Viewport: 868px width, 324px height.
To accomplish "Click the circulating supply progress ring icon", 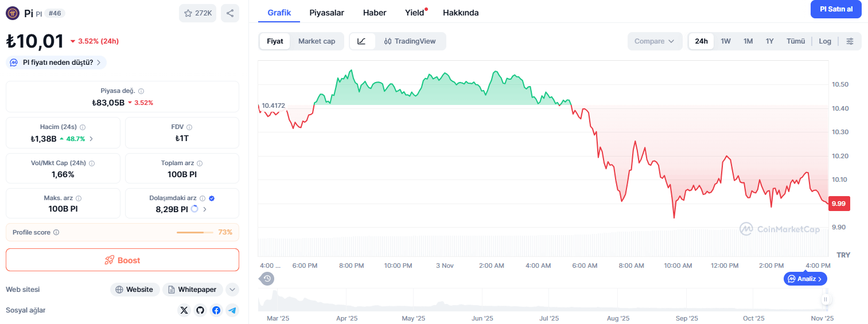I will (x=194, y=209).
